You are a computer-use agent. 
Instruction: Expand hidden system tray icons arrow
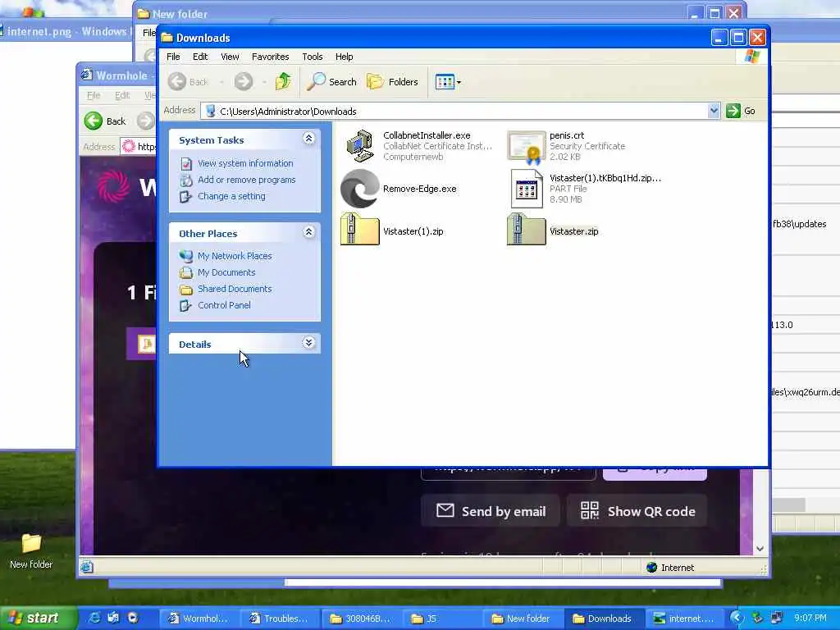click(737, 619)
